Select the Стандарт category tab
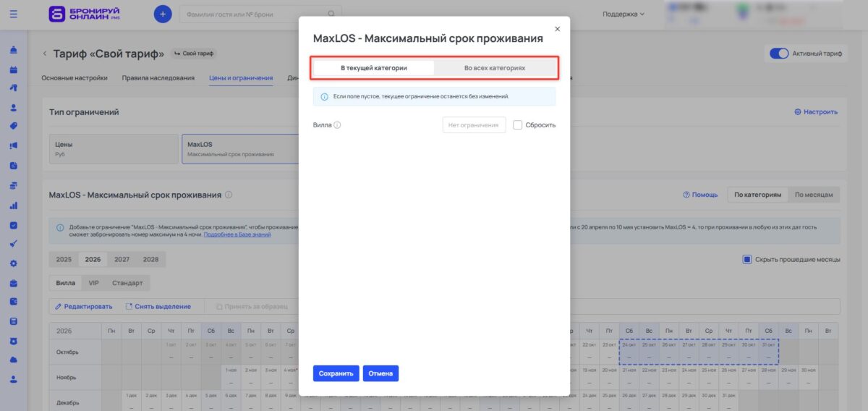 127,283
